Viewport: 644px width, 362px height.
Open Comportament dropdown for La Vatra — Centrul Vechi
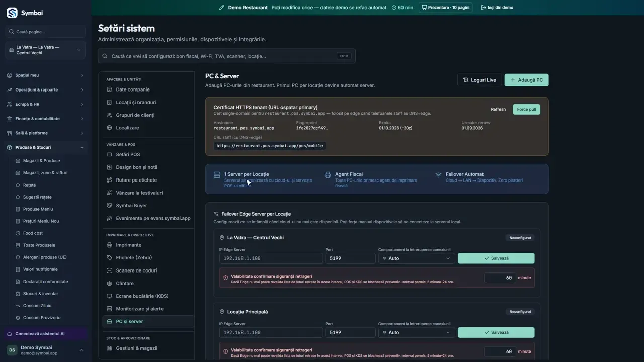point(417,258)
